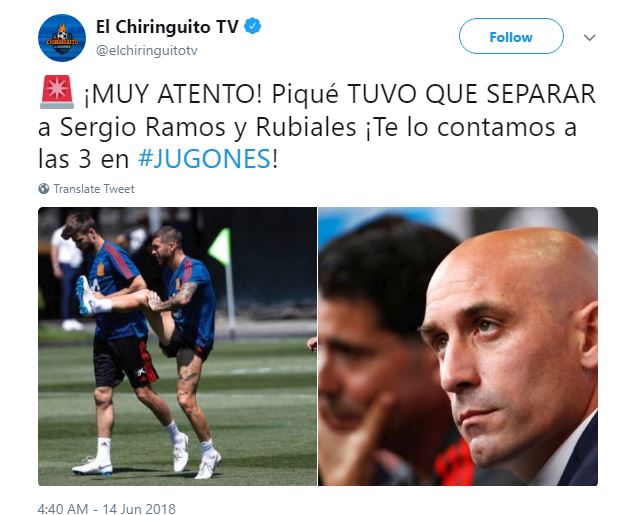Open the #JUGONES hashtag

pyautogui.click(x=204, y=158)
